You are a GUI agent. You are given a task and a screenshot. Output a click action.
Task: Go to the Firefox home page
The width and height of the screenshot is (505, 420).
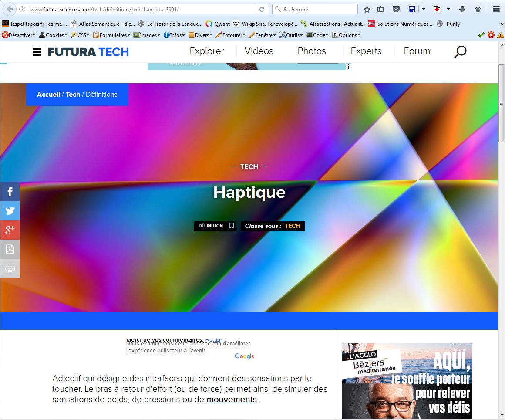(478, 9)
